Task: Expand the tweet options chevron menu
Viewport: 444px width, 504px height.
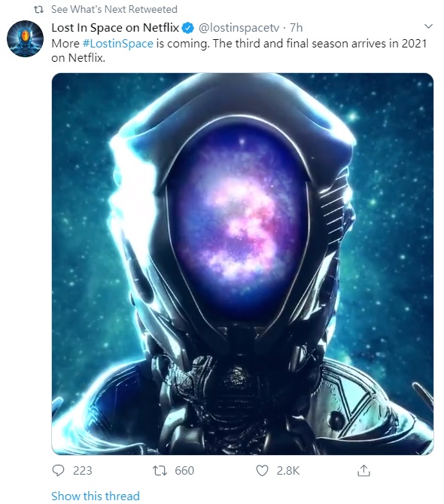Action: point(429,26)
